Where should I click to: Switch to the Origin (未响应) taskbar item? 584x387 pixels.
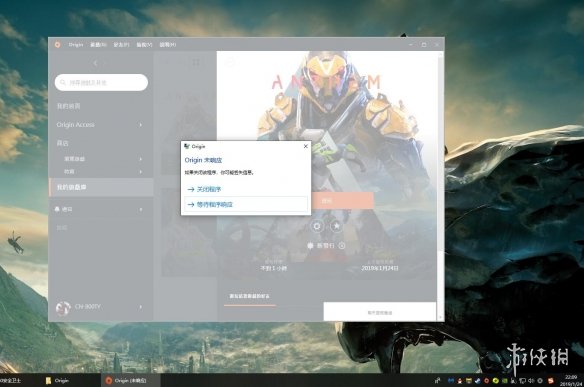click(130, 380)
